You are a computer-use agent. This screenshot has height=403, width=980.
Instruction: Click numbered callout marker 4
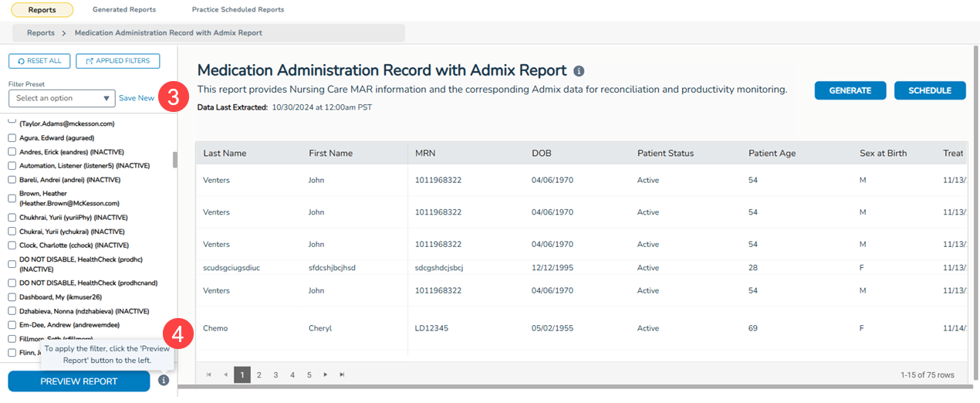pos(177,334)
